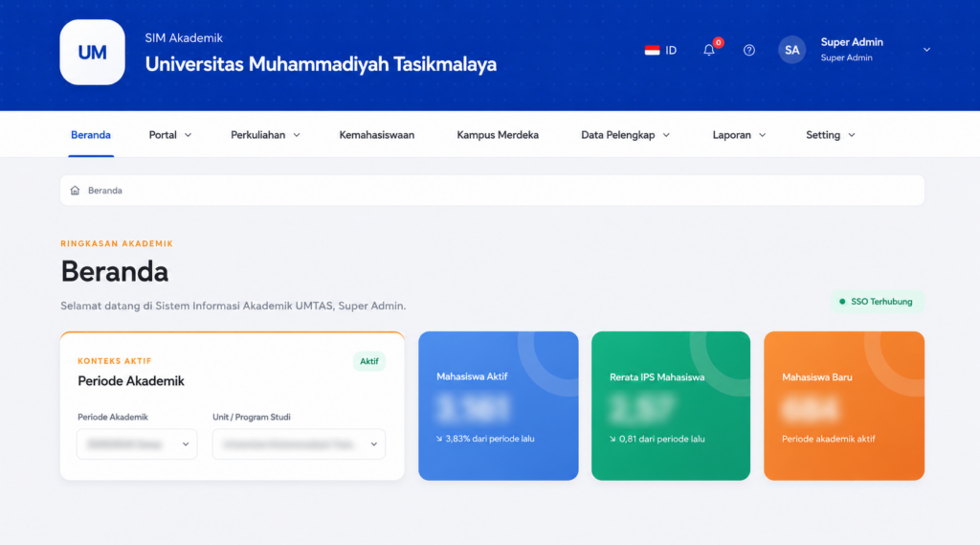Expand the Perkuliahan menu
Screen dimensions: 980x545
tap(266, 134)
